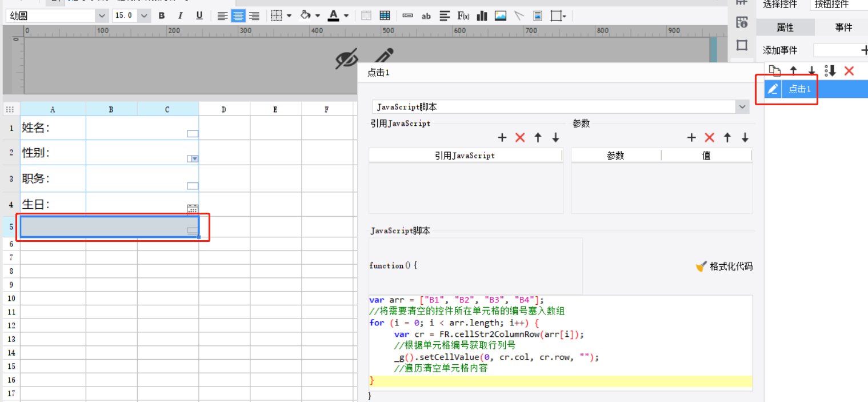Insert a slope line icon
Screen dimensions: 868x402
[519, 16]
